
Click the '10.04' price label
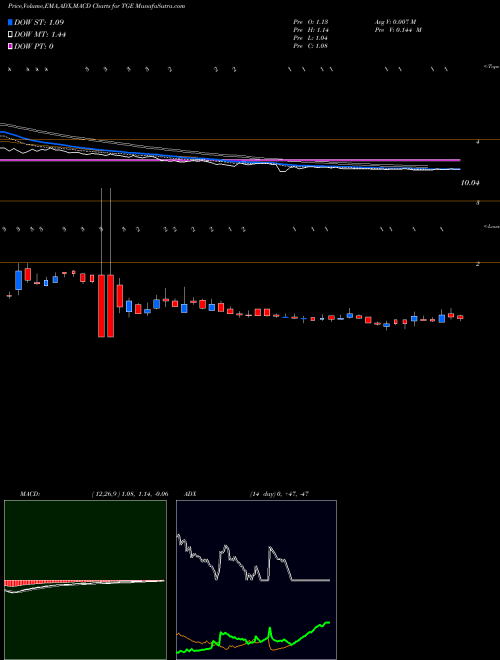pos(470,183)
